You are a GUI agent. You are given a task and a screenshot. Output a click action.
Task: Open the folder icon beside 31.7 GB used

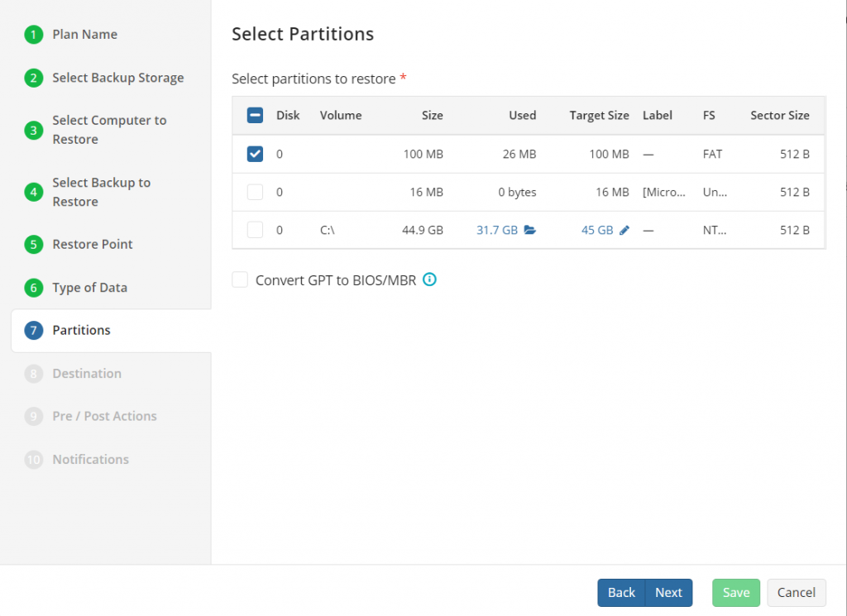coord(529,230)
